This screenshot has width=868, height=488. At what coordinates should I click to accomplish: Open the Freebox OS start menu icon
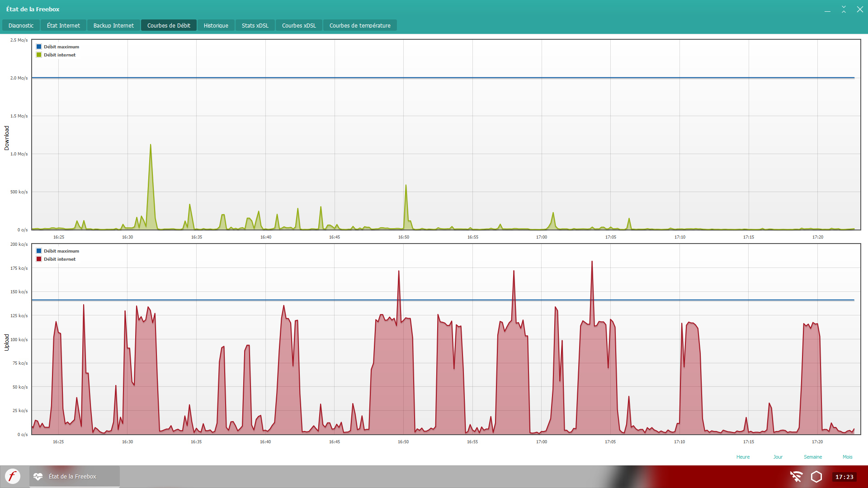click(x=13, y=476)
